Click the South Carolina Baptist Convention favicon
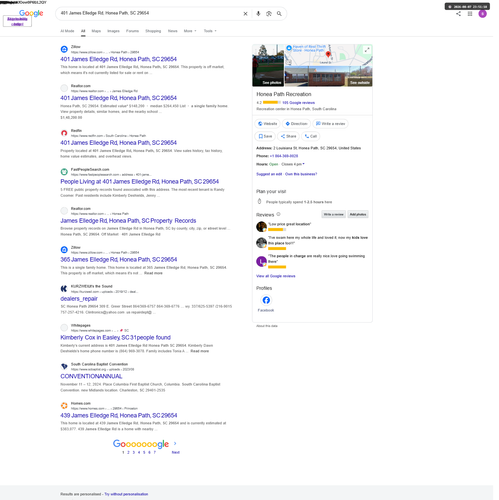Screen dimensions: 499x500 point(64,367)
